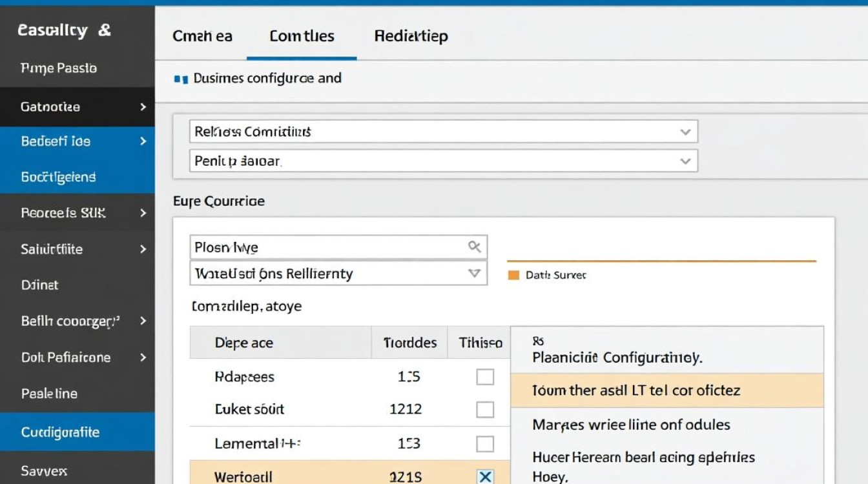Expand the Bedeeti ioe sidebar item arrow

click(143, 141)
